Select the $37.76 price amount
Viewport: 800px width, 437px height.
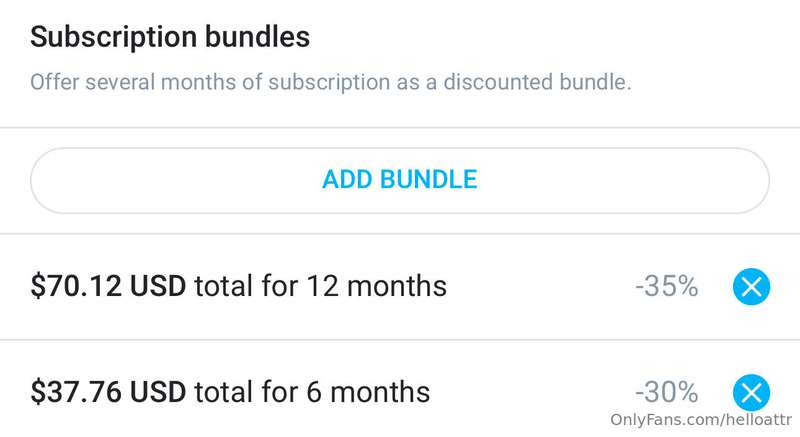[x=79, y=391]
